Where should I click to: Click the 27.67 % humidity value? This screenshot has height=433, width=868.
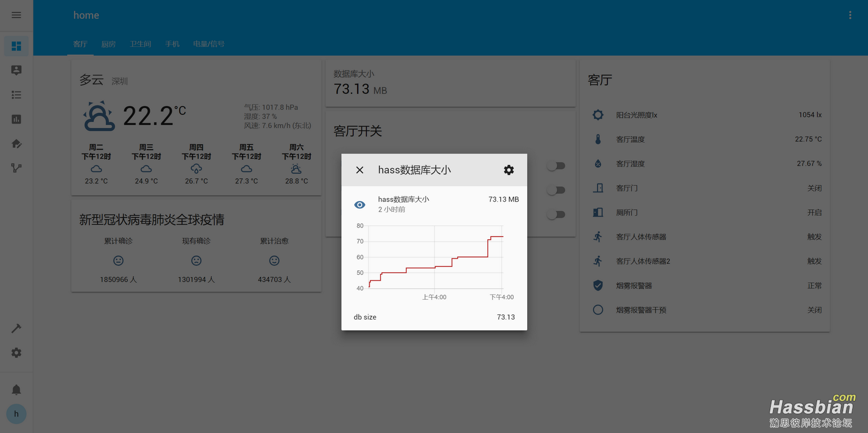809,163
